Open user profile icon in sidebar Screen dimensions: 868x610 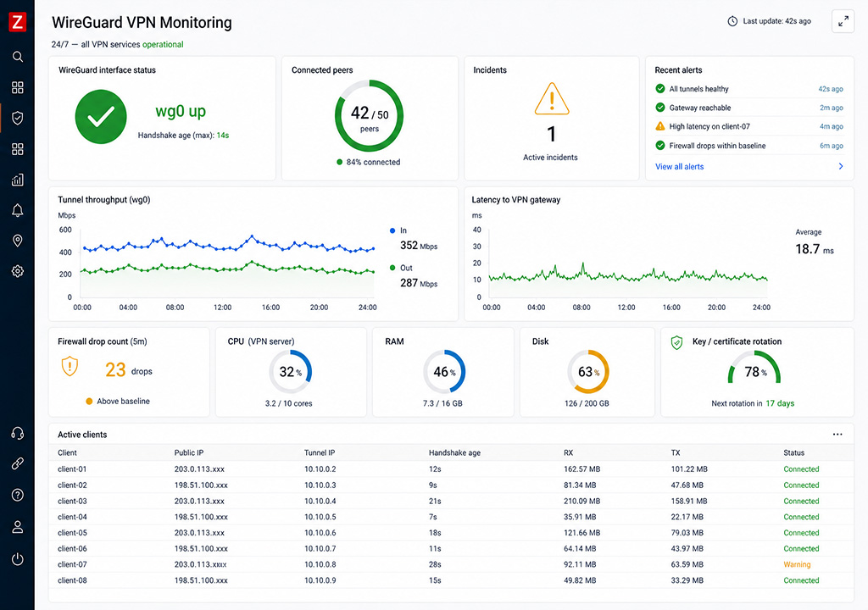[x=17, y=527]
